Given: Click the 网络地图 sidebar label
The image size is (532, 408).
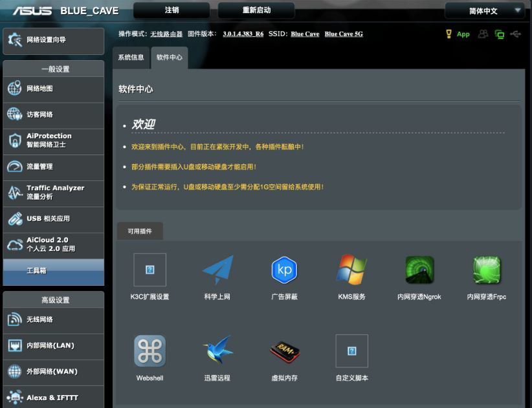Looking at the screenshot, I should pos(39,89).
